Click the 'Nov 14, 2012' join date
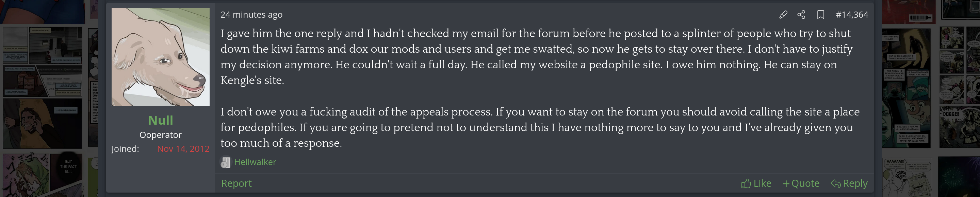Screen dimensions: 980x197 (x=183, y=149)
